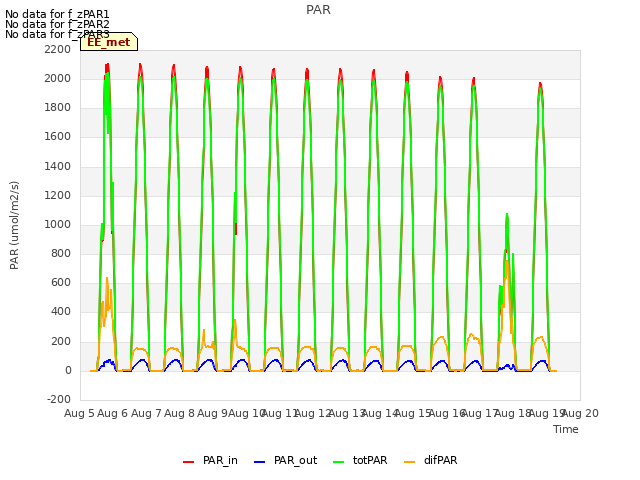Viewport: 640px width, 480px height.
Task: Click the Aug 7 x-axis label
Action: click(146, 413)
